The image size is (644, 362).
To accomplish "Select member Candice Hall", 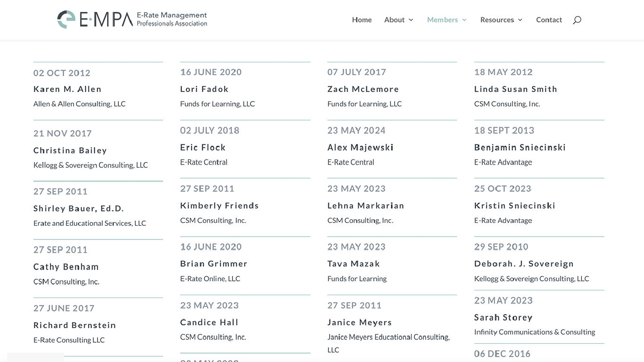I will click(x=209, y=322).
